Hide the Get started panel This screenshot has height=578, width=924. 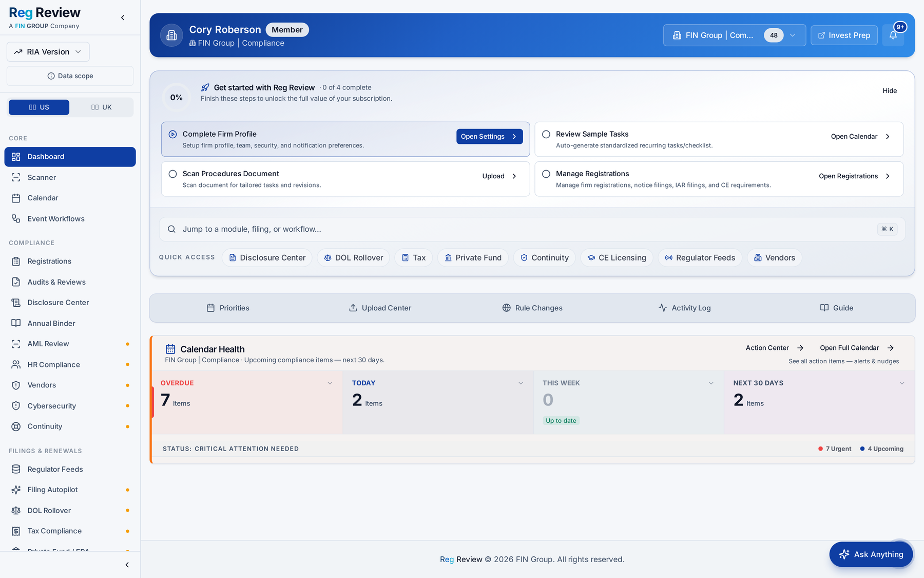[x=890, y=91]
